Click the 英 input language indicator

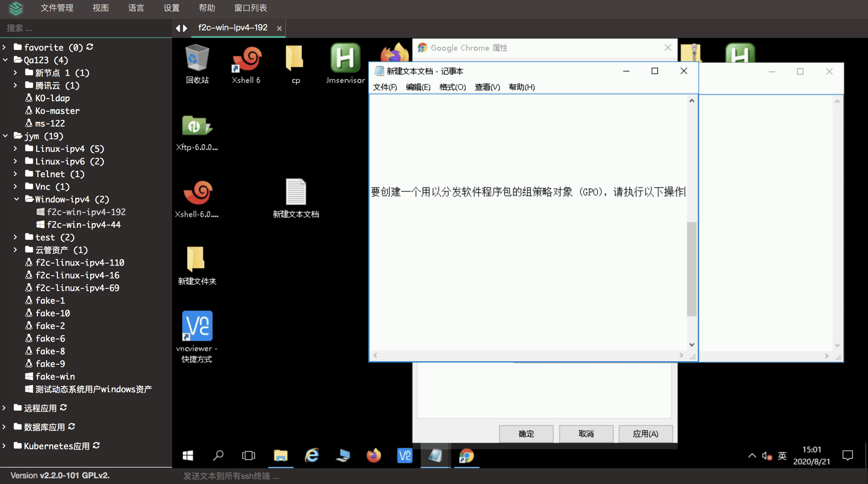[782, 456]
